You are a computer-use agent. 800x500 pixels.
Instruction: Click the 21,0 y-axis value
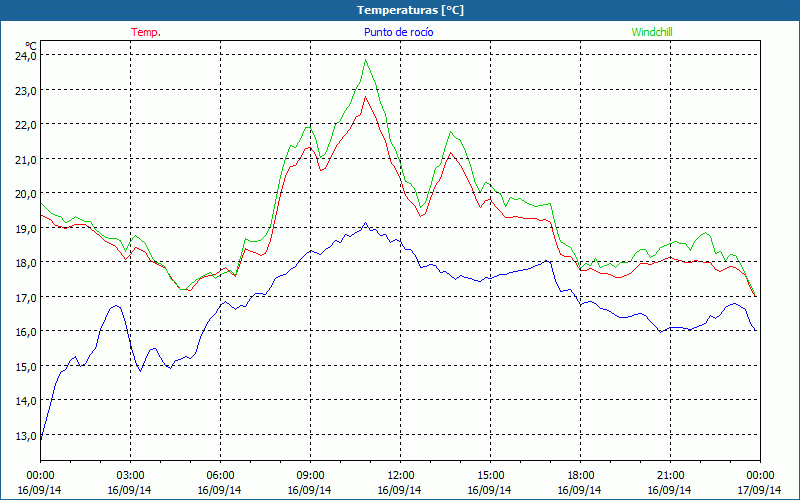click(26, 159)
